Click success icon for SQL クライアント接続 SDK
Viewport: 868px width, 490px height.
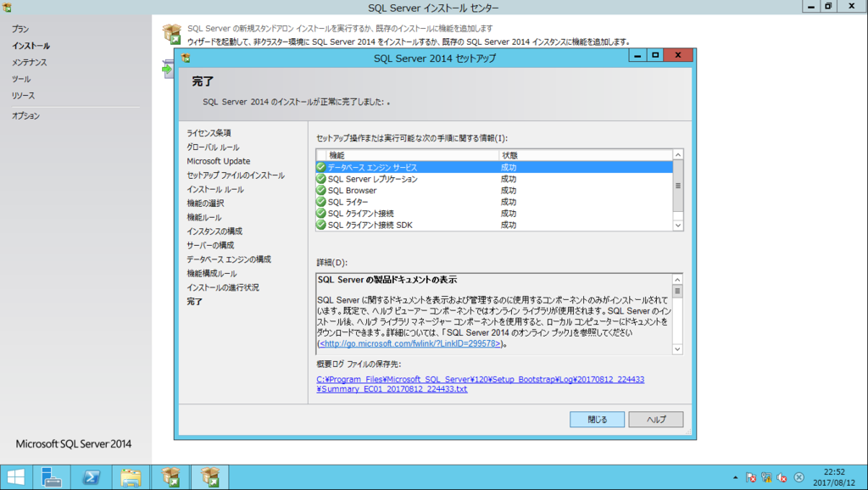coord(321,225)
